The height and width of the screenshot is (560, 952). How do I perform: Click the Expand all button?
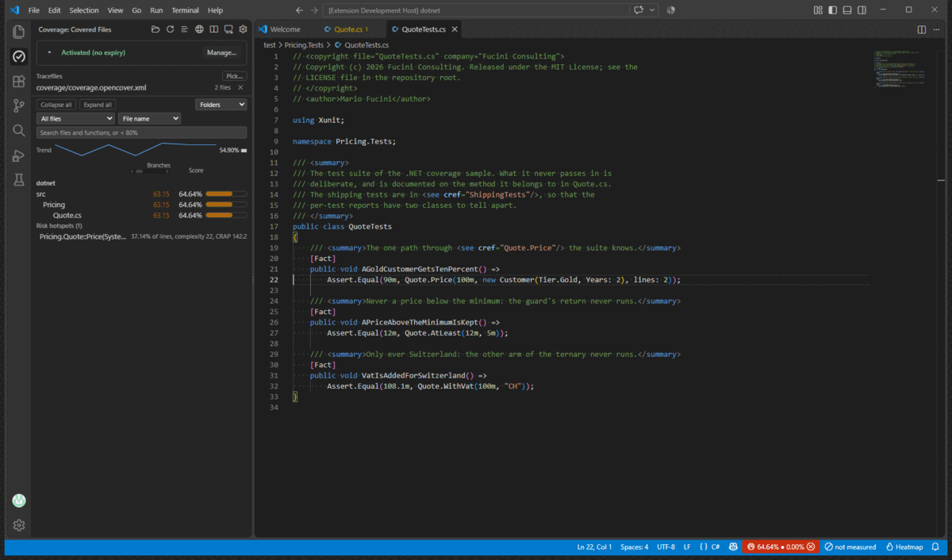[98, 105]
